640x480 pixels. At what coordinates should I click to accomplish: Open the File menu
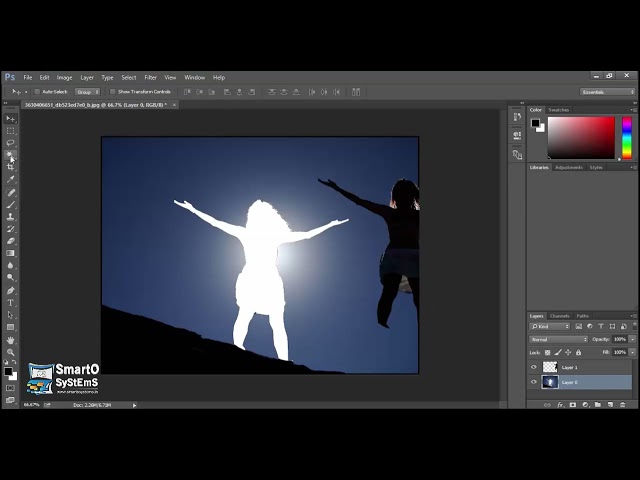(27, 77)
